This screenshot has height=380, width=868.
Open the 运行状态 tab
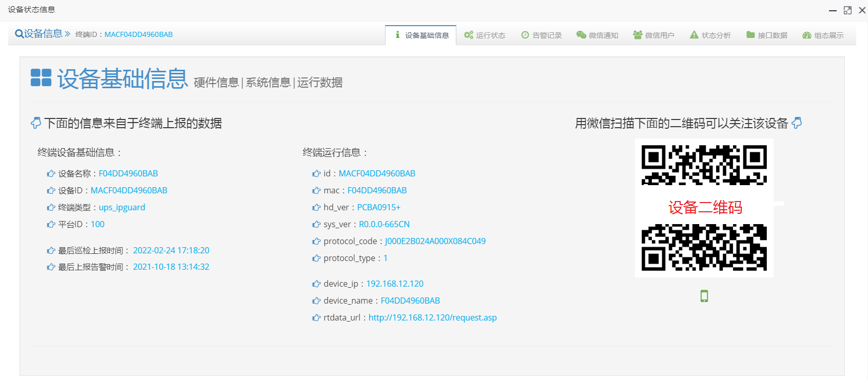[x=485, y=35]
